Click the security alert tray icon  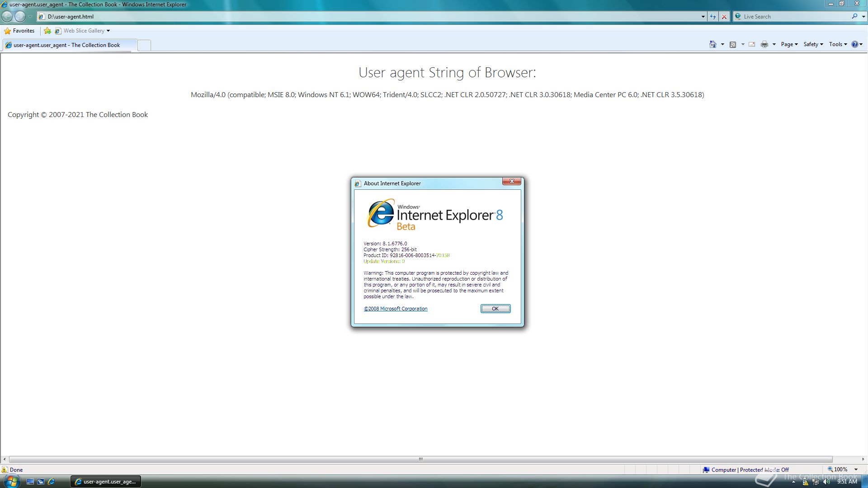(805, 482)
